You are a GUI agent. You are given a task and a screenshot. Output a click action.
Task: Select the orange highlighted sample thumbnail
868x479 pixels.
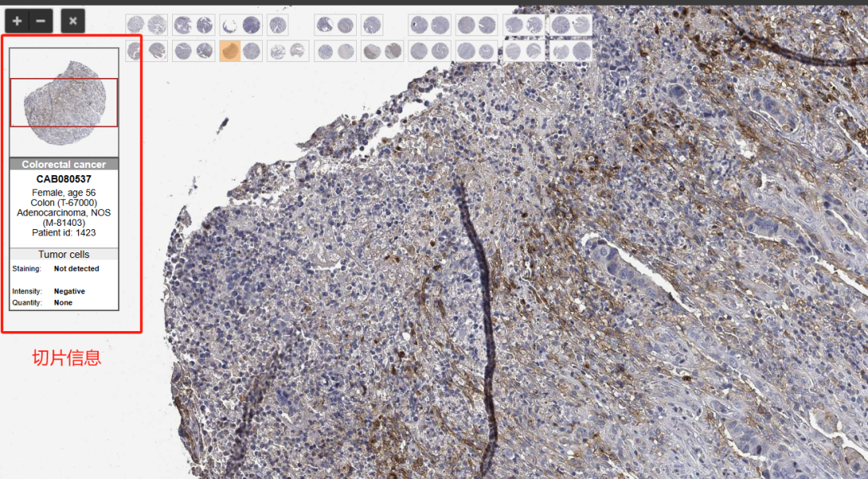pyautogui.click(x=229, y=51)
